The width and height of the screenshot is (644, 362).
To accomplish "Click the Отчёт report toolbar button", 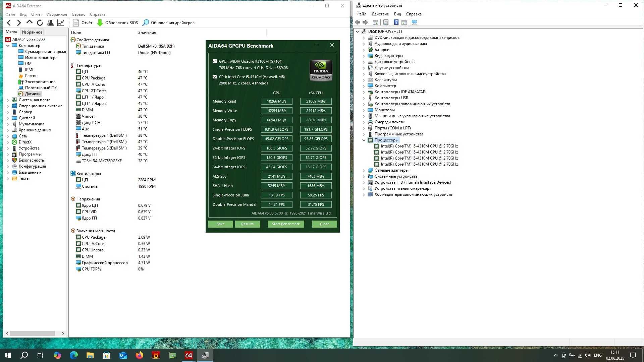I will (83, 23).
